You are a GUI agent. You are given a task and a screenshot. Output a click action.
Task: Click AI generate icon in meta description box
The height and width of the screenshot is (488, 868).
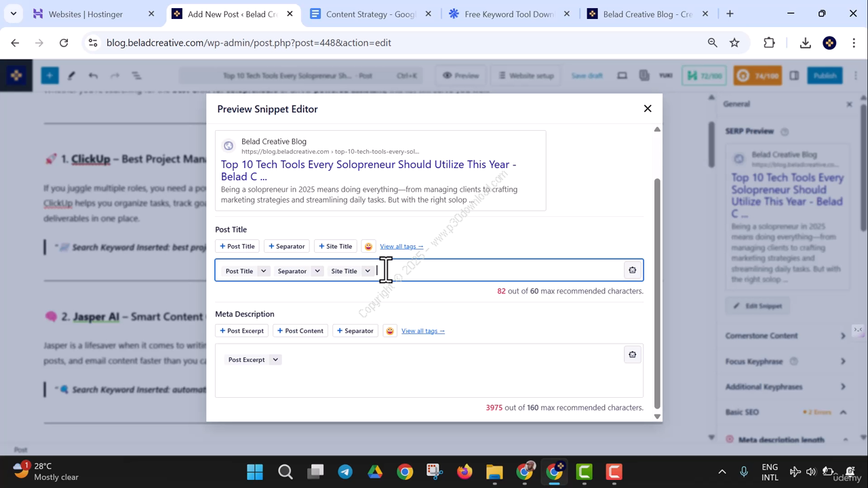(632, 354)
